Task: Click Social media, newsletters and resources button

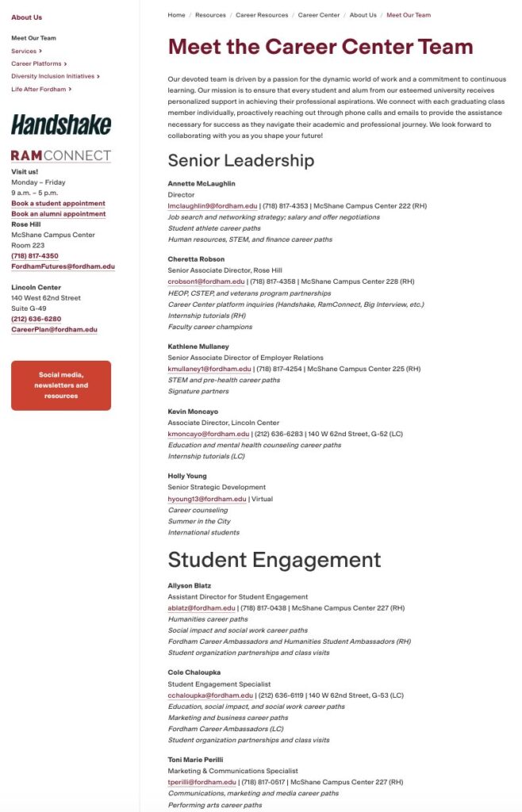Action: pyautogui.click(x=61, y=385)
